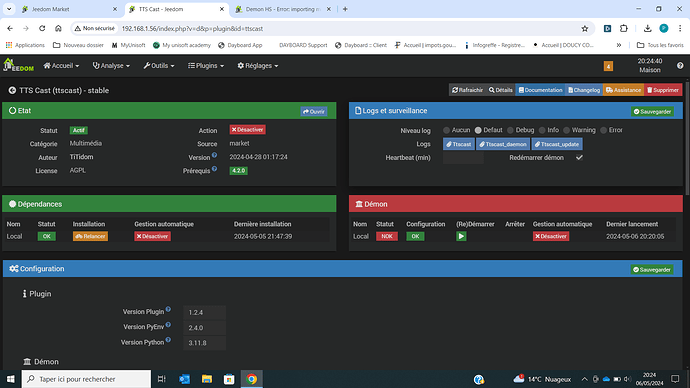Screen dimensions: 690x388
Task: Switch to the Jeedom Market tab
Action: coord(69,9)
